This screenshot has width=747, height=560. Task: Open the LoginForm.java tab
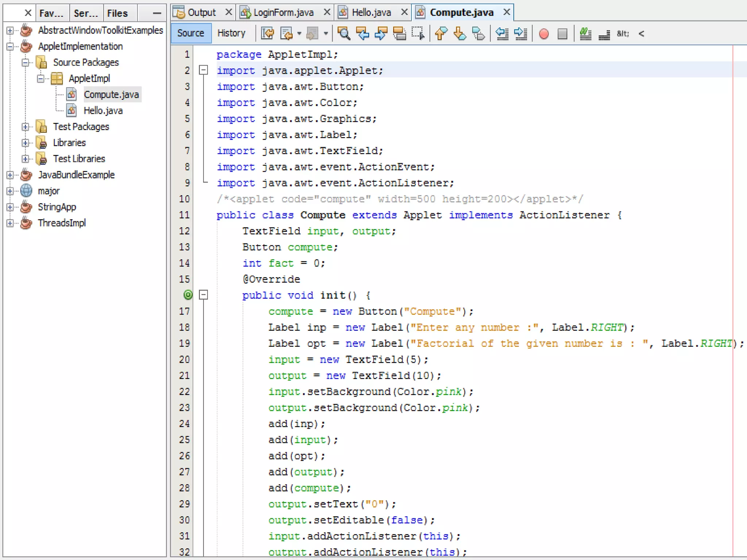tap(283, 13)
